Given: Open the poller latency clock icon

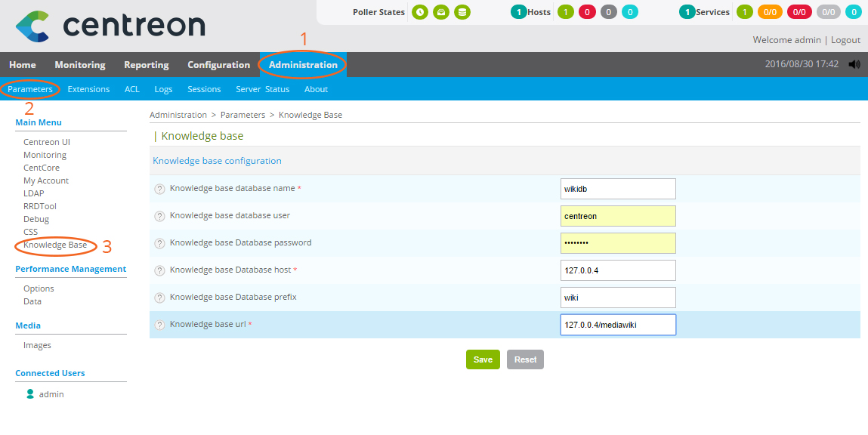Looking at the screenshot, I should point(420,11).
